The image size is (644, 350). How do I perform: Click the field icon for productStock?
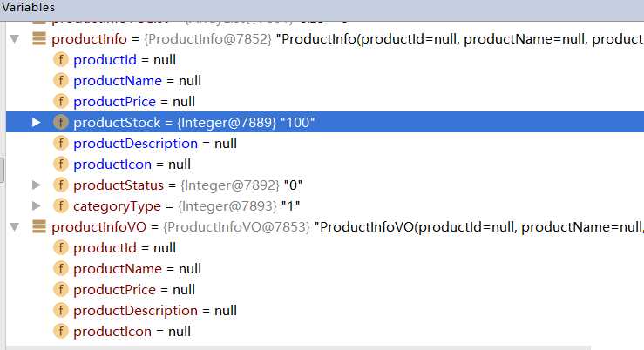pos(61,122)
